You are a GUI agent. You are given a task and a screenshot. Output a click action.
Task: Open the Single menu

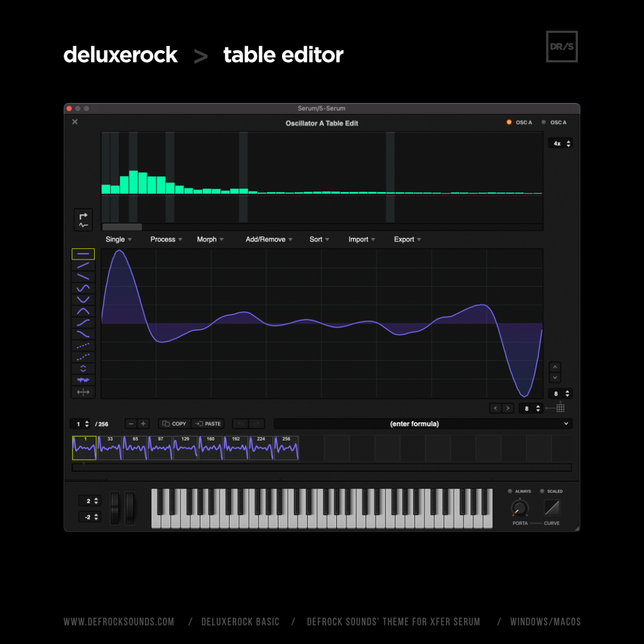(x=119, y=239)
